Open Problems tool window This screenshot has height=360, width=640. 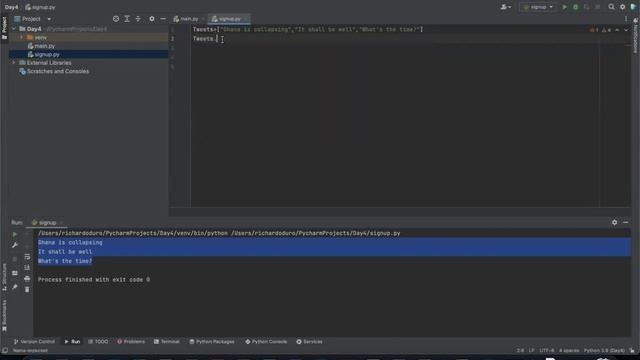point(131,342)
